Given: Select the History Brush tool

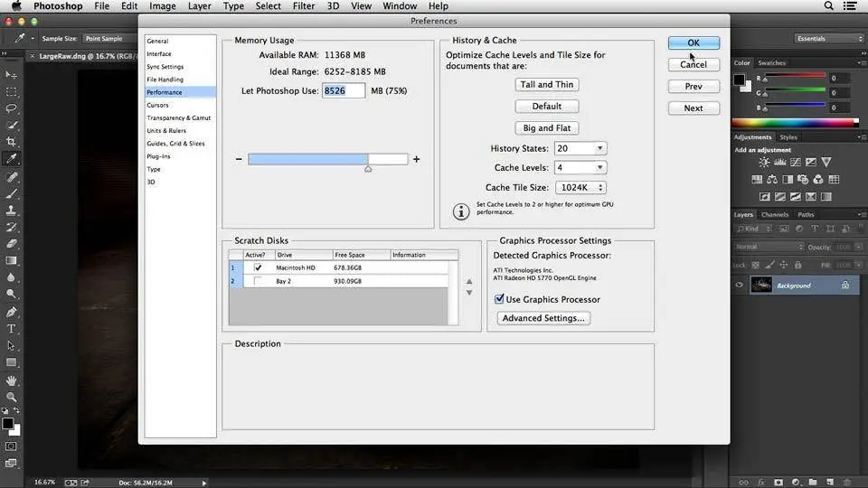Looking at the screenshot, I should click(11, 227).
